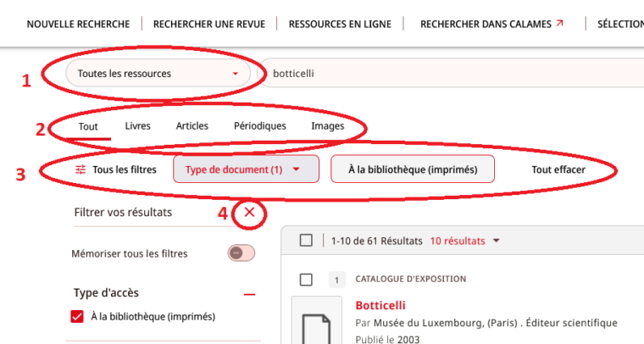Switch to the Livres tab
The image size is (644, 344).
(137, 125)
